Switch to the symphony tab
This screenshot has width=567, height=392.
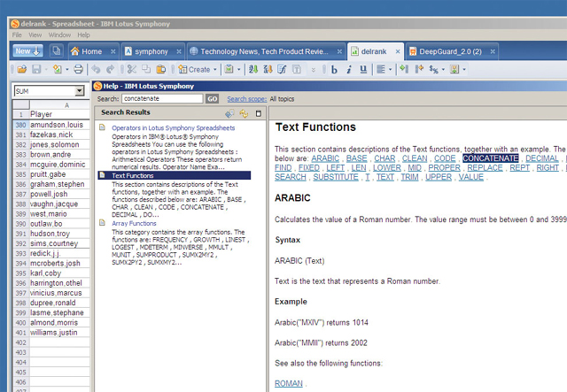151,51
